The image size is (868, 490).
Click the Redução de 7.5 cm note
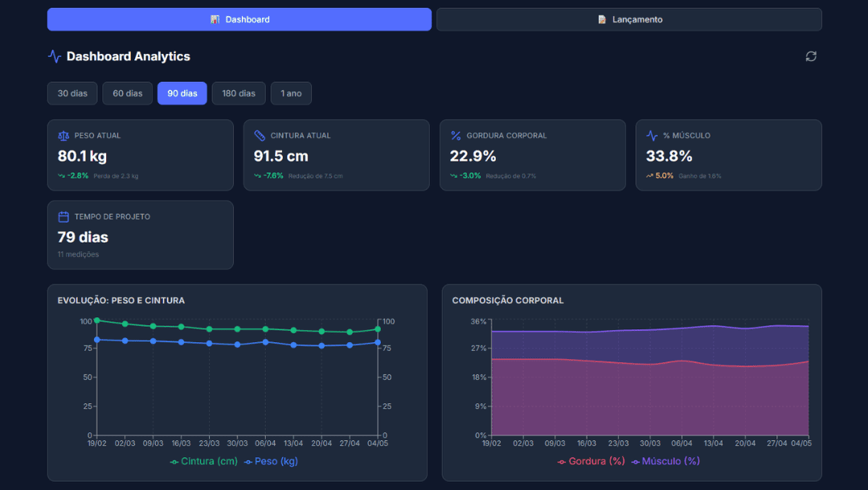pyautogui.click(x=316, y=177)
